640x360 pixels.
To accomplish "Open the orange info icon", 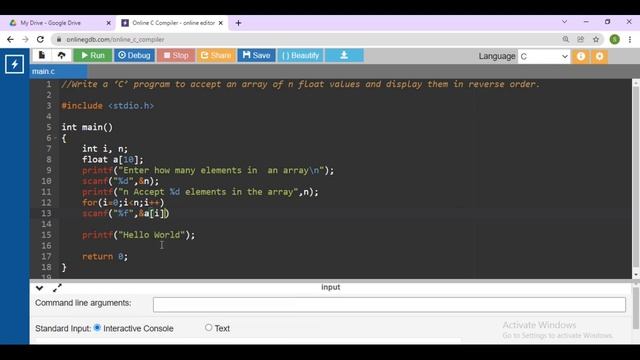I will click(x=581, y=56).
